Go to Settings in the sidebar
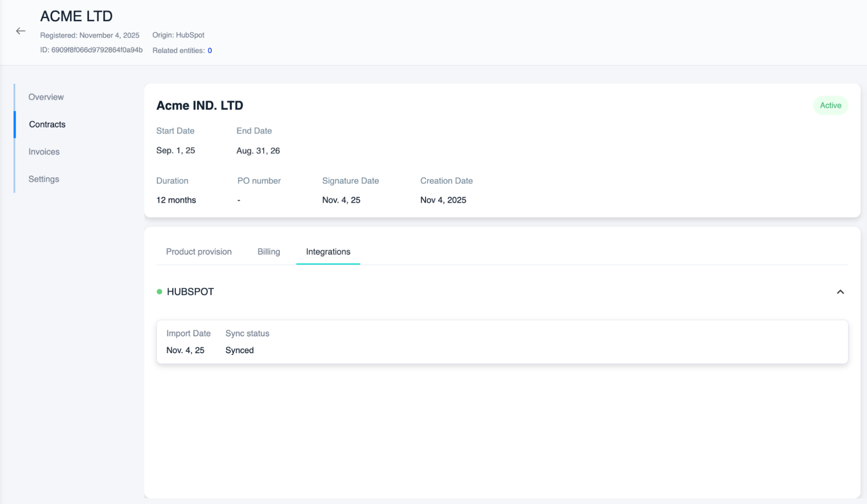Screen dimensions: 867x504 click(43, 179)
